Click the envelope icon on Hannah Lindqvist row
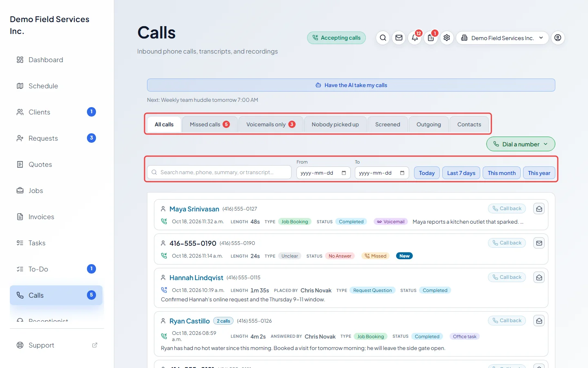 (539, 278)
